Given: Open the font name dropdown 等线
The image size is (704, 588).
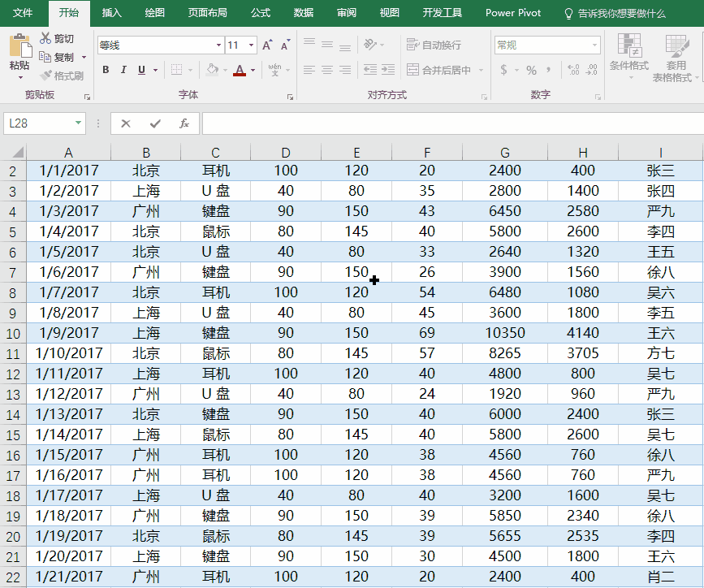Looking at the screenshot, I should click(x=218, y=45).
